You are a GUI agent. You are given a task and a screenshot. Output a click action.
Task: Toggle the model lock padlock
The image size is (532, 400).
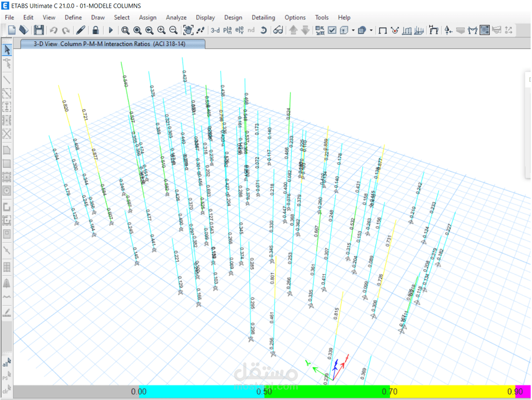[x=95, y=30]
